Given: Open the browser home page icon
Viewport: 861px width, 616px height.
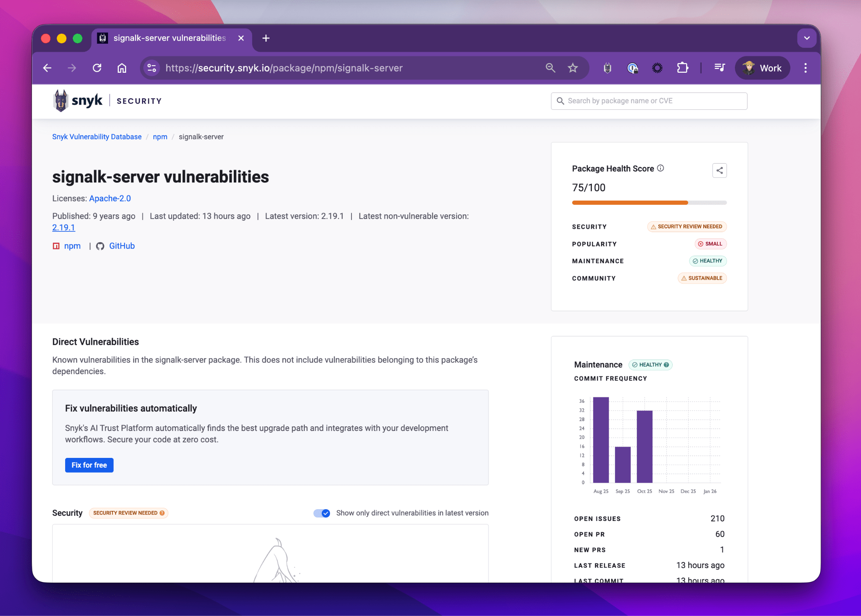Looking at the screenshot, I should pyautogui.click(x=122, y=68).
